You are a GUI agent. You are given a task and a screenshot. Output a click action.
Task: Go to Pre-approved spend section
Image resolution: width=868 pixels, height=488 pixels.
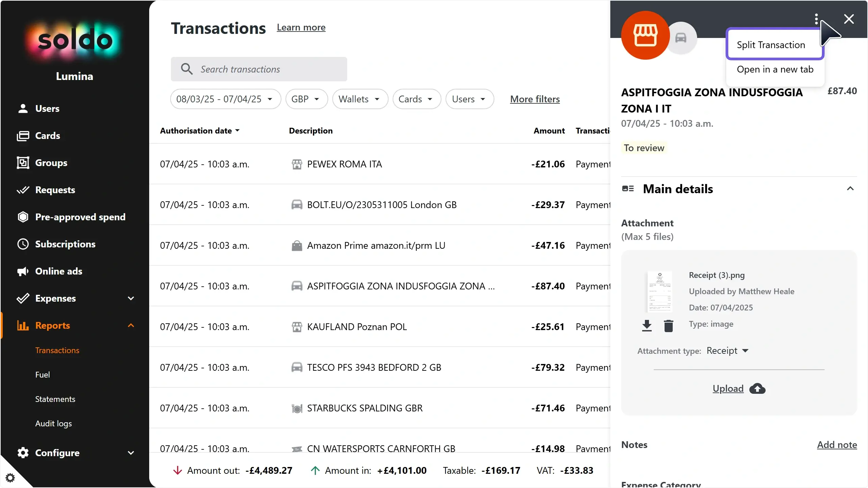click(x=80, y=217)
